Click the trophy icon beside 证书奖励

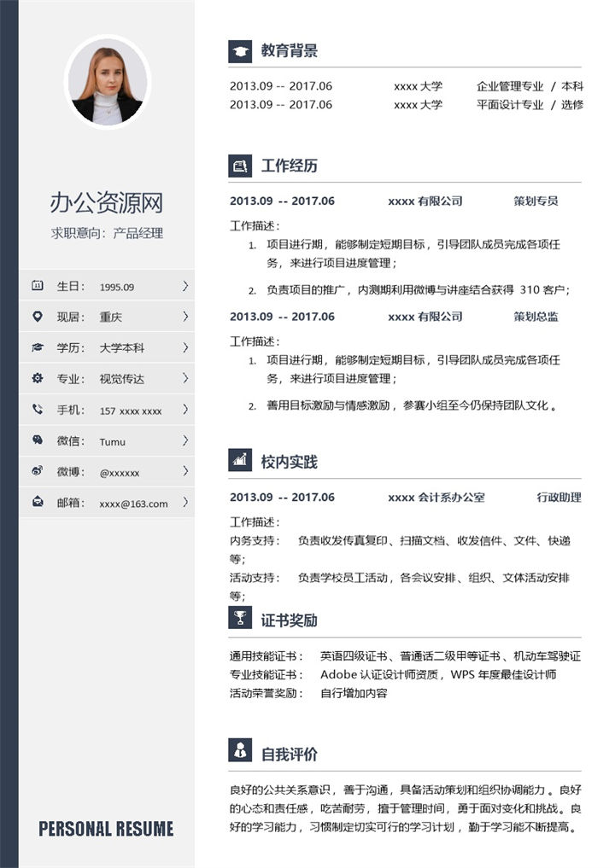click(240, 618)
